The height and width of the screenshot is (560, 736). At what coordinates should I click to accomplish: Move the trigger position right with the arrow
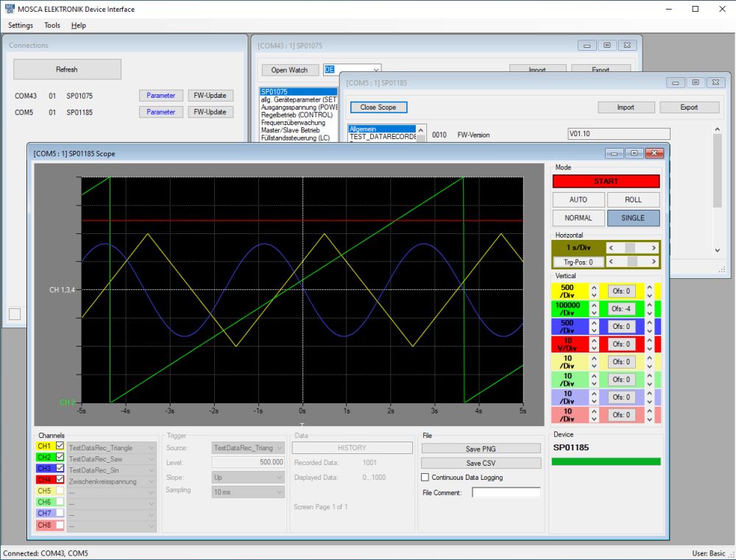[x=654, y=261]
